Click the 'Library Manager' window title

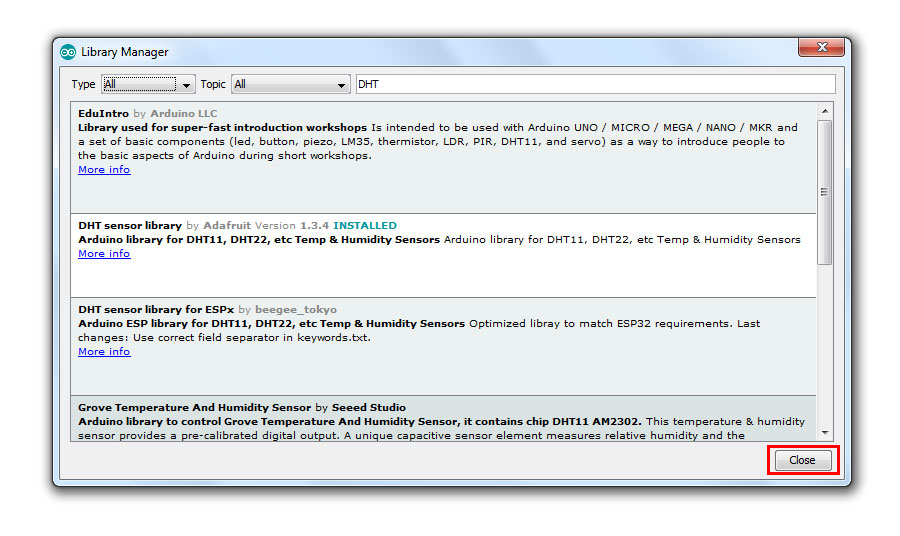tap(125, 52)
